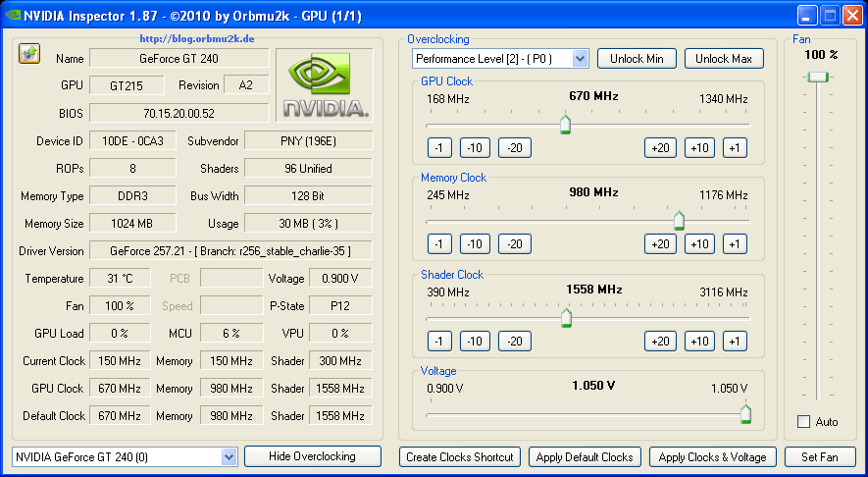The width and height of the screenshot is (868, 477).
Task: Click the Bus Width field 128 Bit
Action: tap(308, 195)
